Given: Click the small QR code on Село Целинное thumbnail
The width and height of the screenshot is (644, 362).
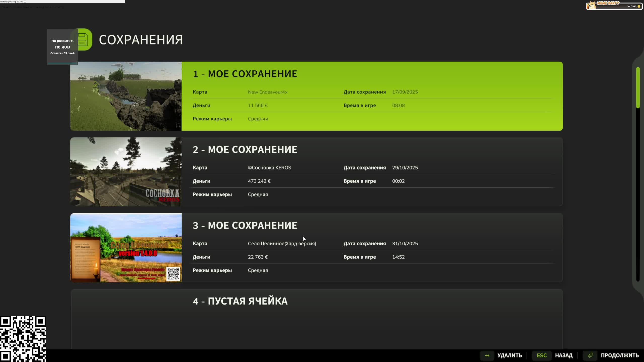Looking at the screenshot, I should coord(173,274).
